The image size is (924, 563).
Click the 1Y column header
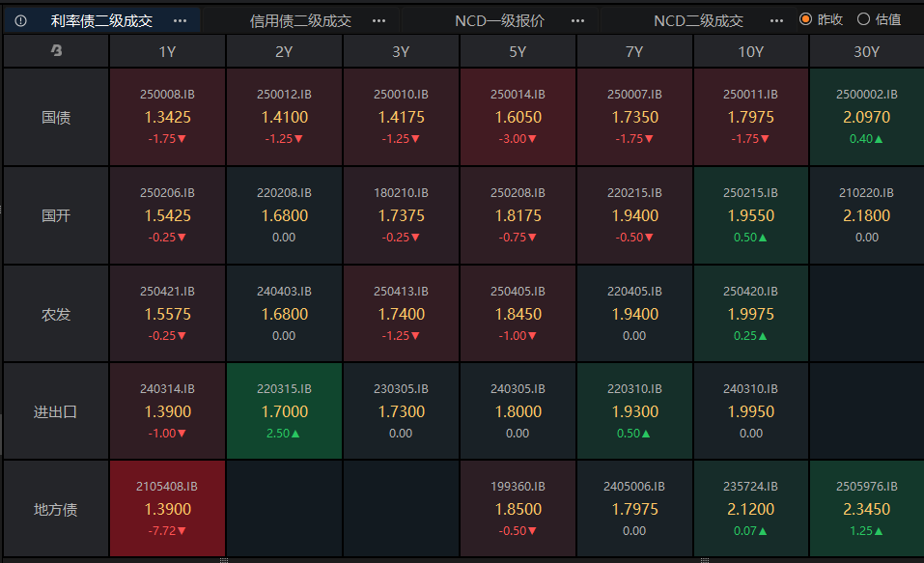point(167,51)
